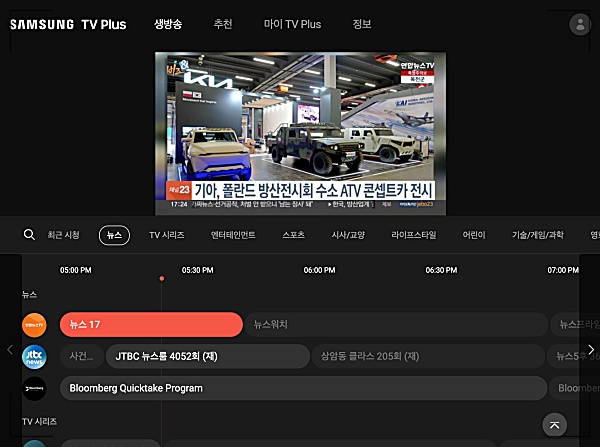This screenshot has width=600, height=447.
Task: Open the 마이 TV Plus tab
Action: tap(292, 24)
